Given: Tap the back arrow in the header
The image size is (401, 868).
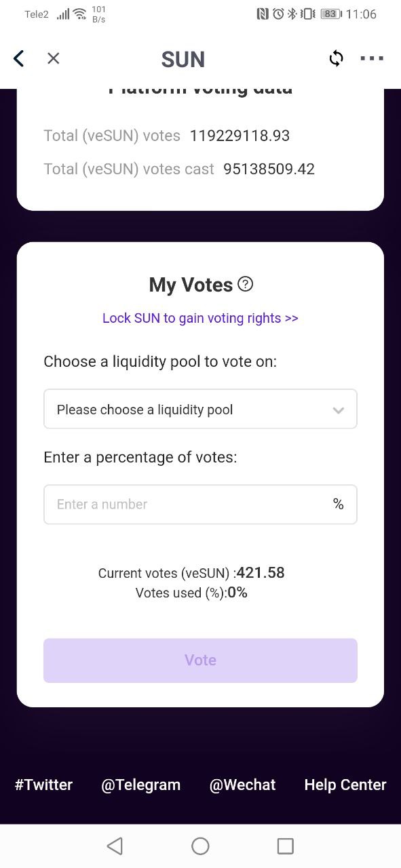Looking at the screenshot, I should 19,59.
